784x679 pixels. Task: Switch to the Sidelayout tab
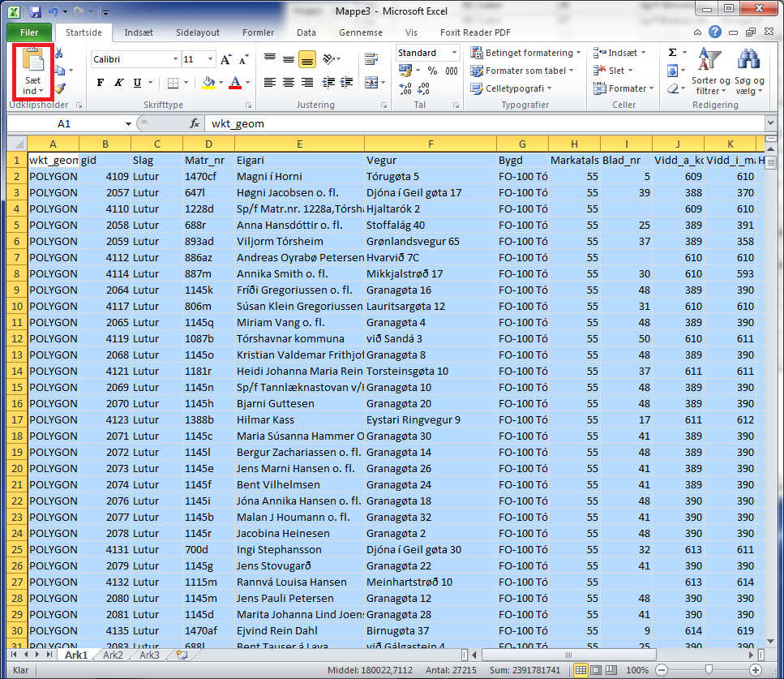[x=198, y=32]
